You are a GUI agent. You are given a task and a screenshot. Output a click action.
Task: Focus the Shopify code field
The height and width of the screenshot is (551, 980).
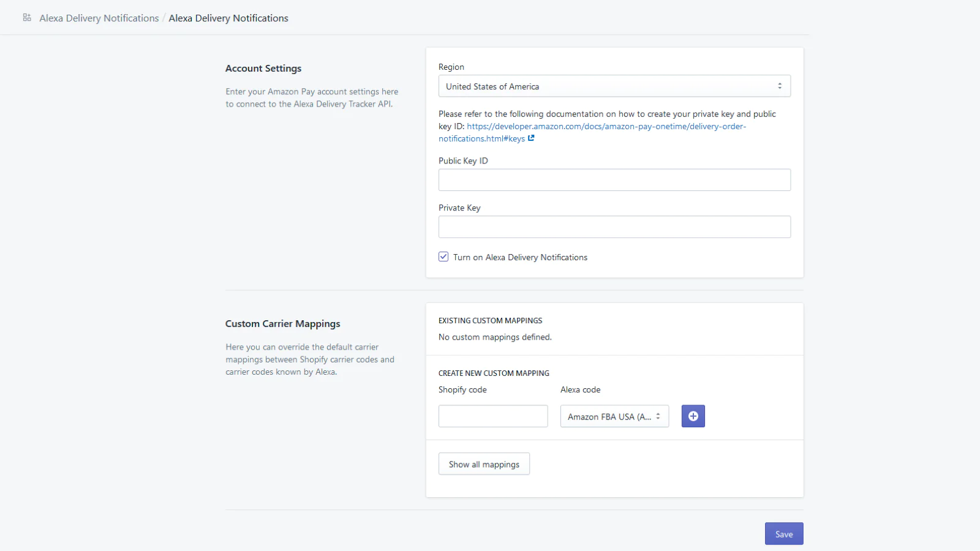pos(493,416)
